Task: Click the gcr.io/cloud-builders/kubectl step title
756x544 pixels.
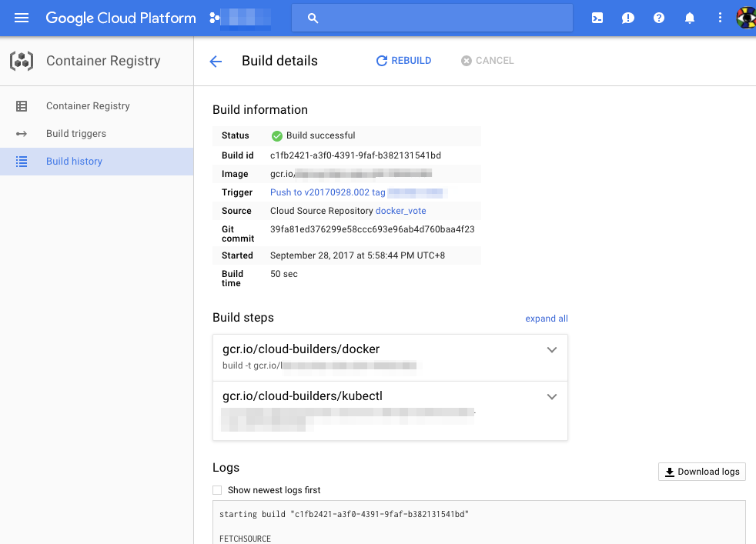Action: coord(303,396)
